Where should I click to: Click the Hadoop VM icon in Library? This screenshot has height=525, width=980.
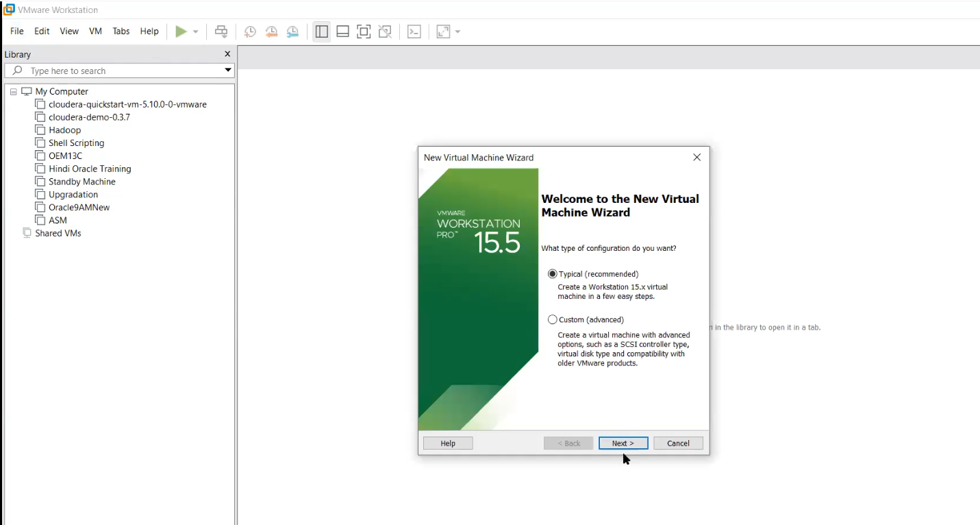(40, 130)
